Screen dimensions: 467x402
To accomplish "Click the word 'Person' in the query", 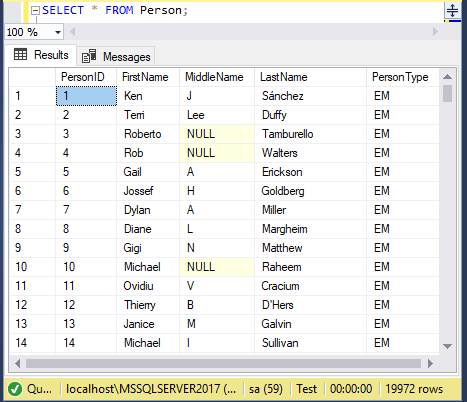I will [161, 10].
